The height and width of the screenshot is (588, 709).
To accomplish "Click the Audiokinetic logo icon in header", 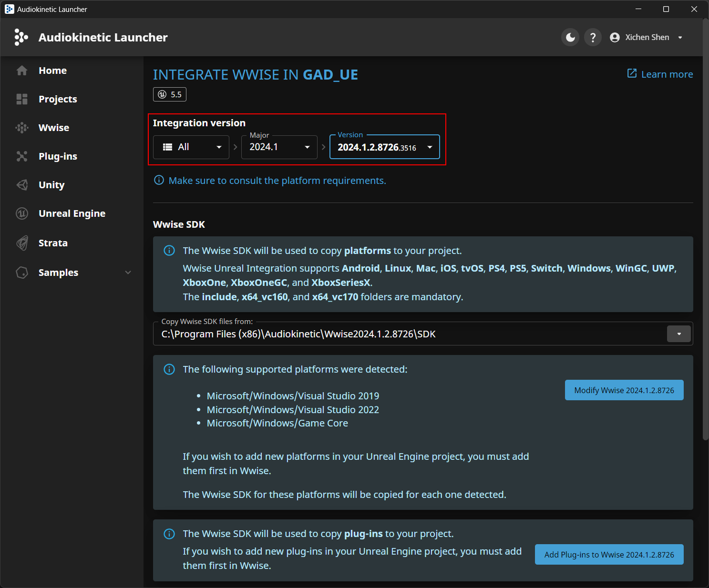I will coord(21,37).
